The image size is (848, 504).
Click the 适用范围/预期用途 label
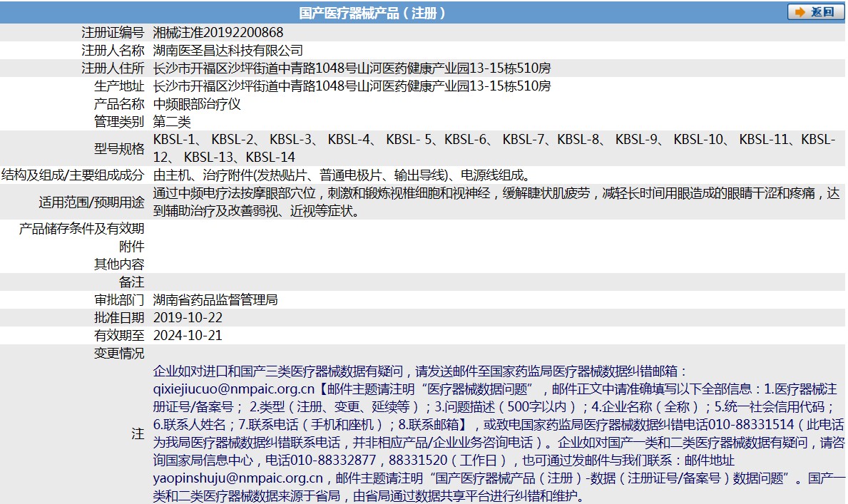(92, 202)
